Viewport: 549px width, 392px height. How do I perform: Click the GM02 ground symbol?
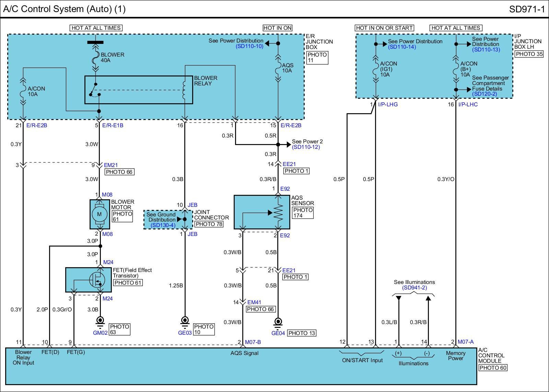click(x=100, y=322)
